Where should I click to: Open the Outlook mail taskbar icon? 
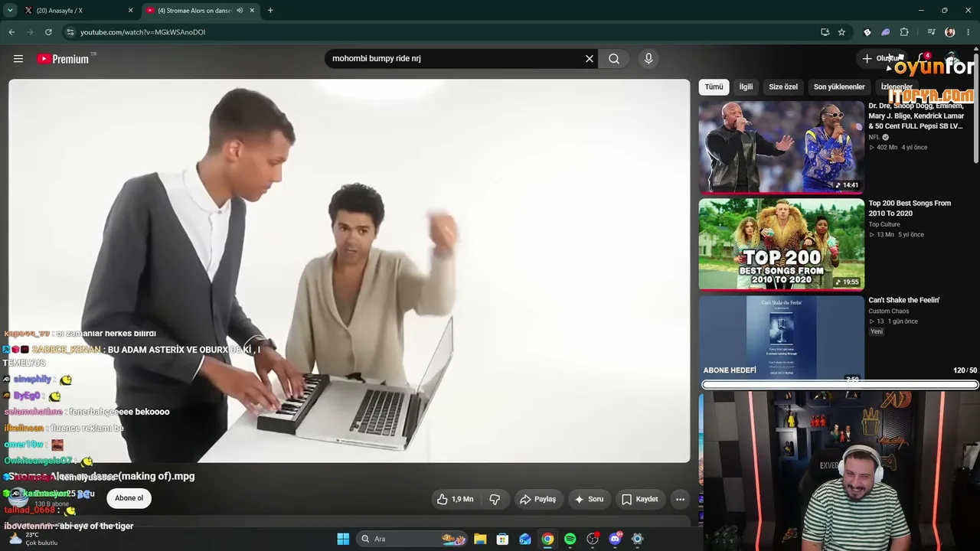coord(525,539)
